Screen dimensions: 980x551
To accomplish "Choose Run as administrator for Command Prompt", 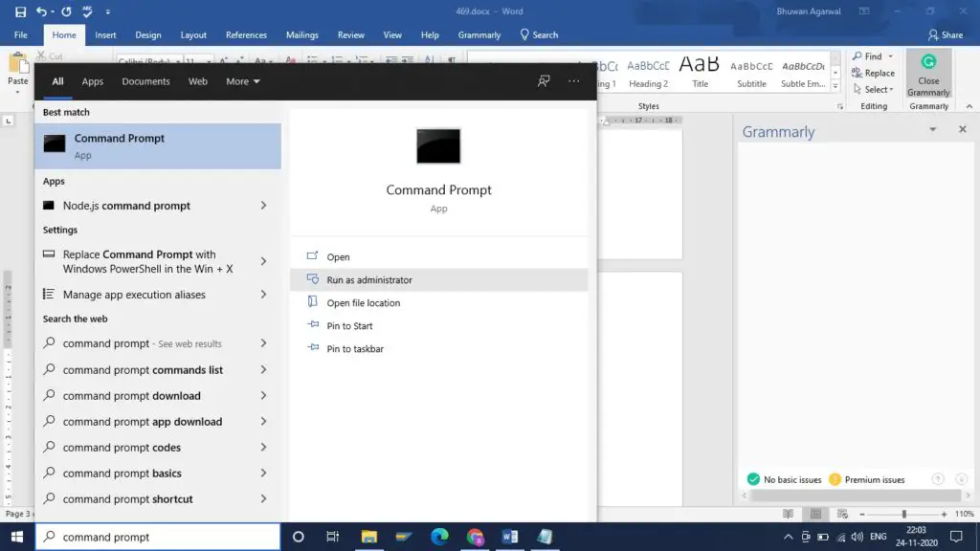I will coord(438,280).
